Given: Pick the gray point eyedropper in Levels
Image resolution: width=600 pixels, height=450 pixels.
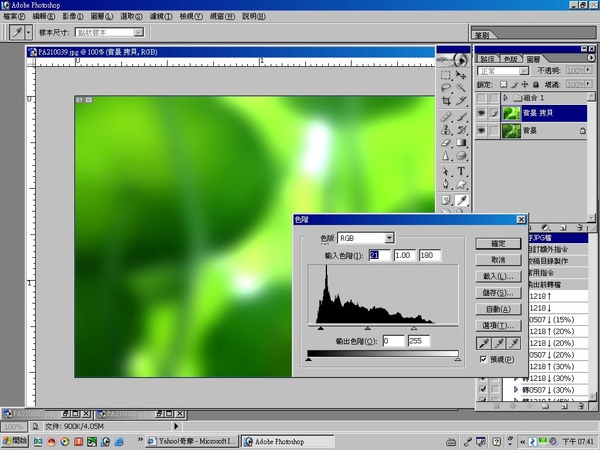Looking at the screenshot, I should click(x=499, y=343).
